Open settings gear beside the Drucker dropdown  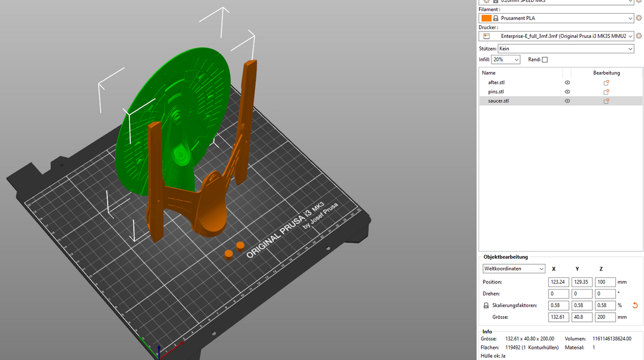coord(639,36)
